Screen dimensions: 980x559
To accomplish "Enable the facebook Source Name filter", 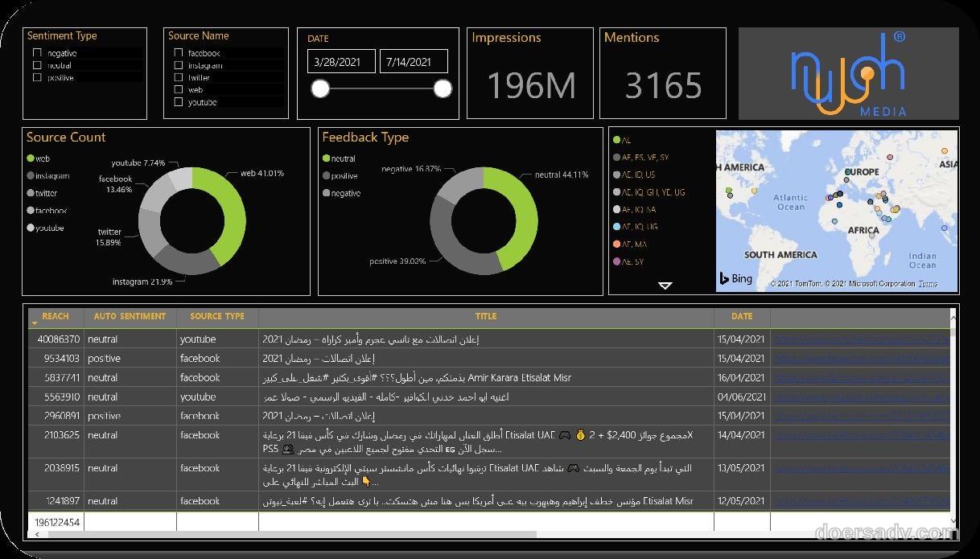I will pos(178,53).
